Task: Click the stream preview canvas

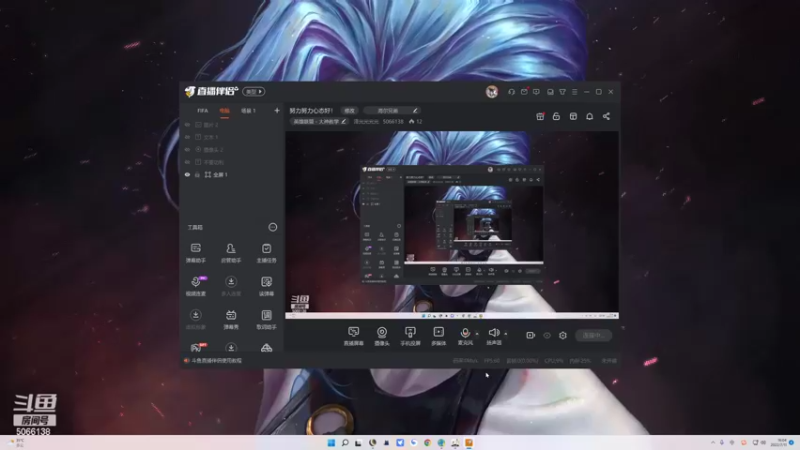Action: pos(452,225)
